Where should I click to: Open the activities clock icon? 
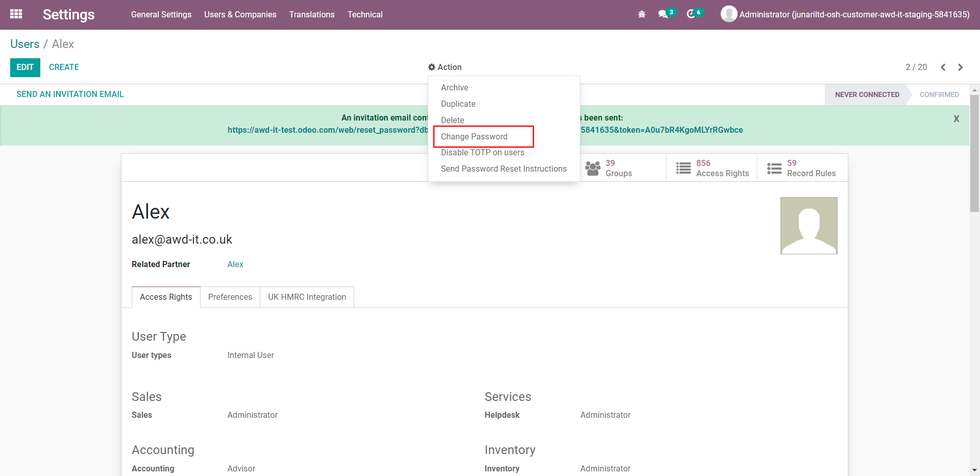pos(691,14)
